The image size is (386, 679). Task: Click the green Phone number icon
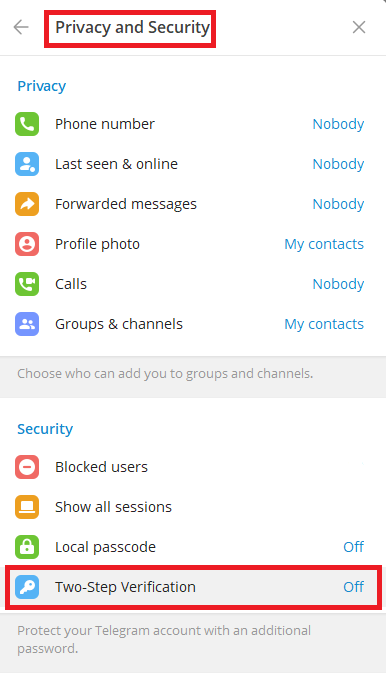27,124
